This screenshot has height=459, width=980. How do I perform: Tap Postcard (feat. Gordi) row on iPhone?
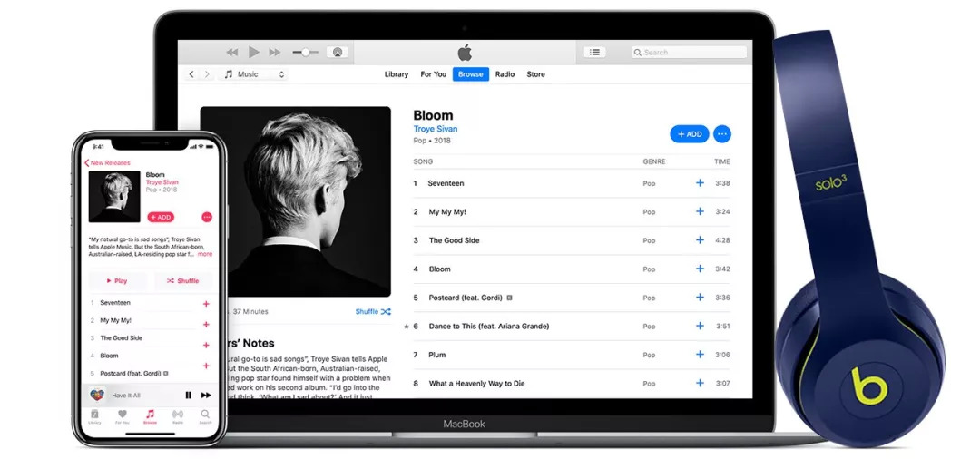pos(150,374)
